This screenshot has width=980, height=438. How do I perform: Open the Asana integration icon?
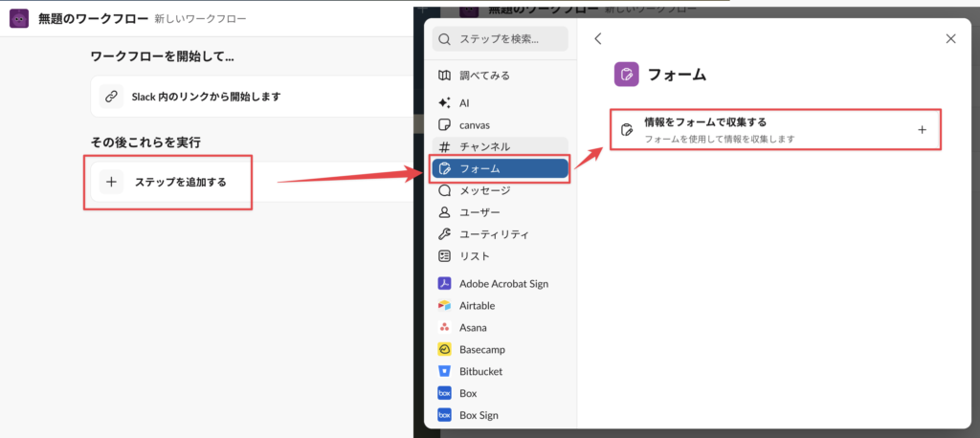pyautogui.click(x=444, y=327)
